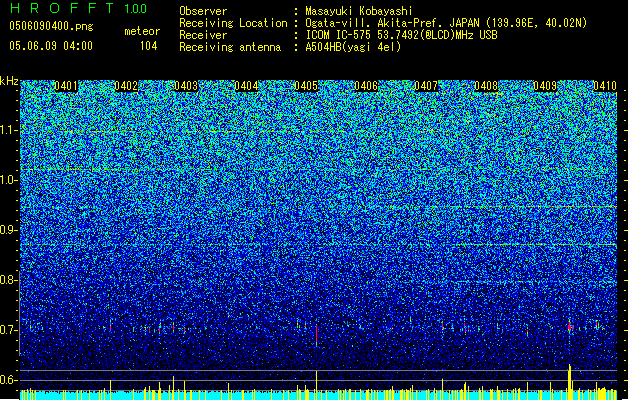
Task: Click the 0402 time marker
Action: pyautogui.click(x=126, y=86)
